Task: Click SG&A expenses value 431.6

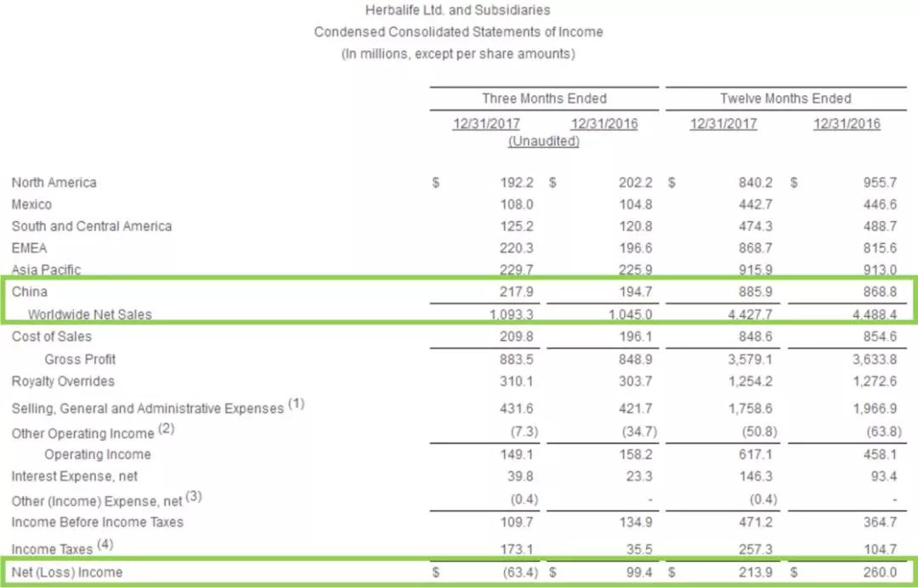Action: coord(517,409)
